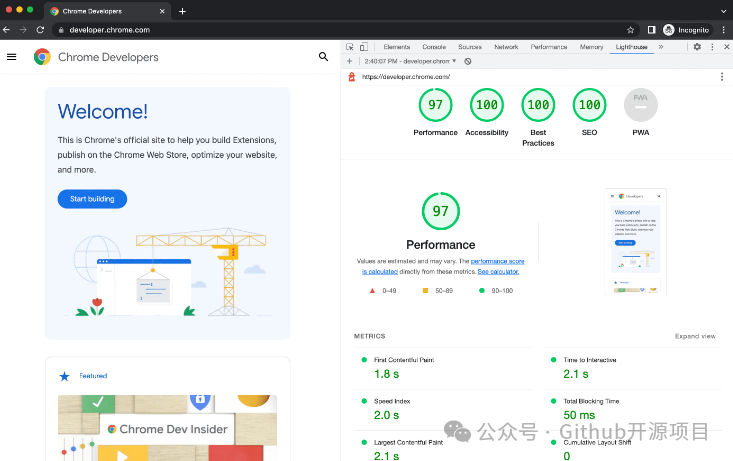Click the Largest Contentful Paint metric label
The height and width of the screenshot is (461, 733).
tap(408, 442)
